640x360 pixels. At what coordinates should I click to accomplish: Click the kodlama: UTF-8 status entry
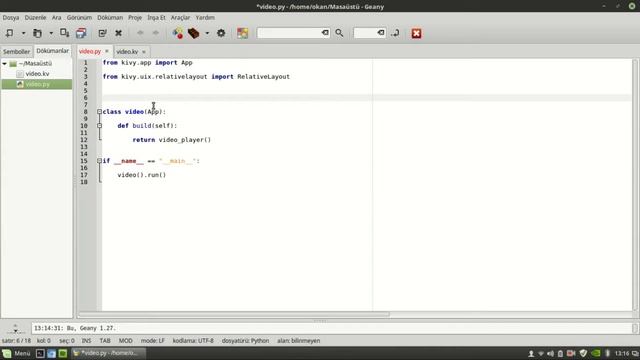click(193, 340)
